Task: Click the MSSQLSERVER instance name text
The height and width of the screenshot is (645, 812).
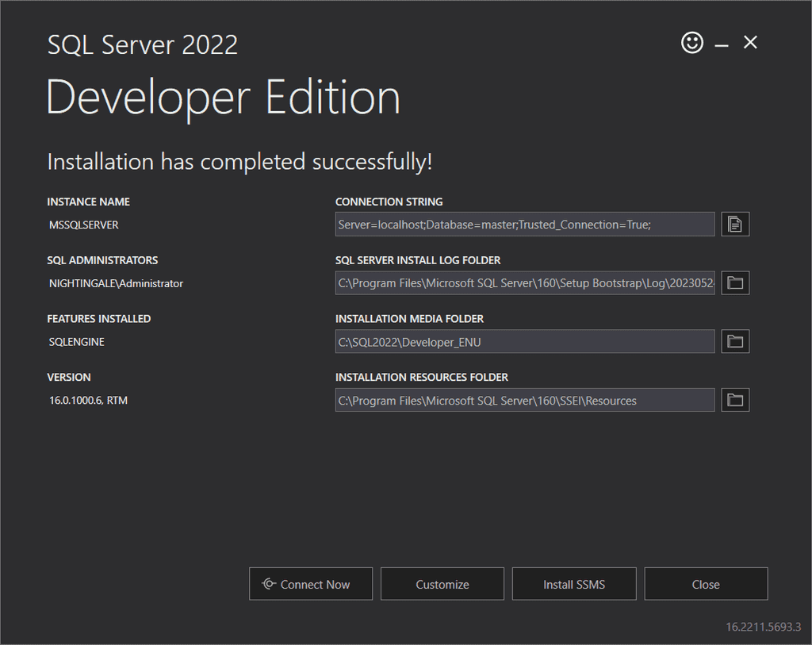Action: tap(83, 225)
